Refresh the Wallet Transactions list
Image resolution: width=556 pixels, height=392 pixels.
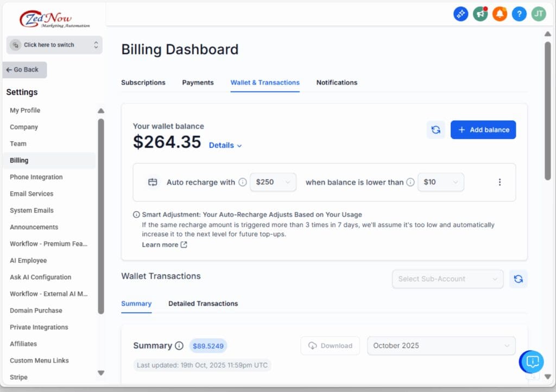click(x=518, y=279)
